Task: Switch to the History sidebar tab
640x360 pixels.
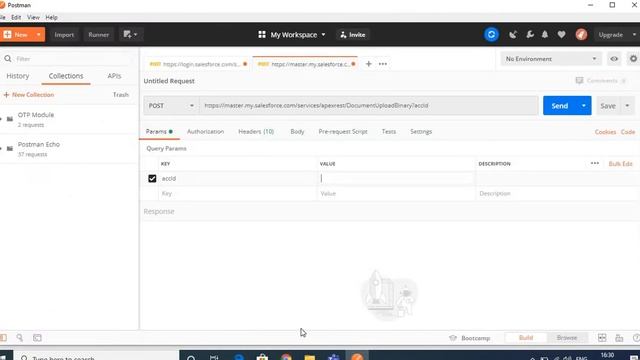Action: click(18, 76)
